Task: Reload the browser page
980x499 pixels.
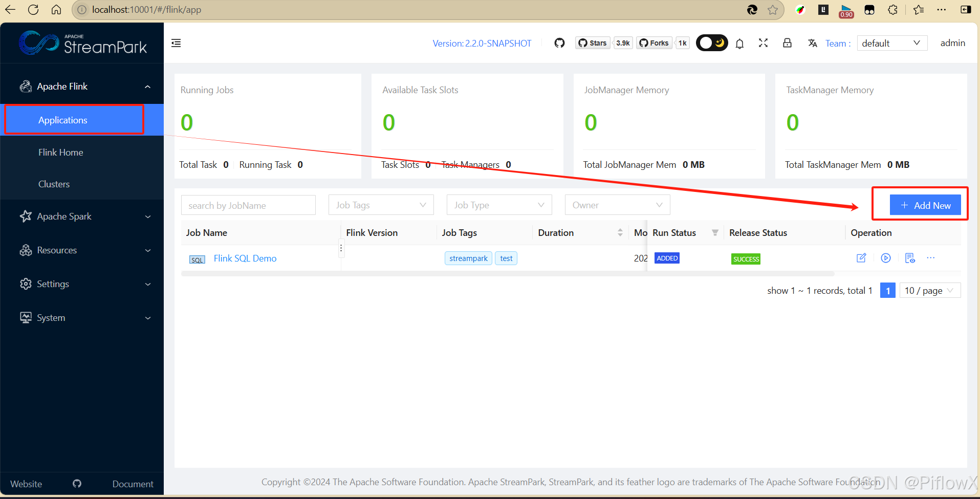Action: pyautogui.click(x=33, y=10)
